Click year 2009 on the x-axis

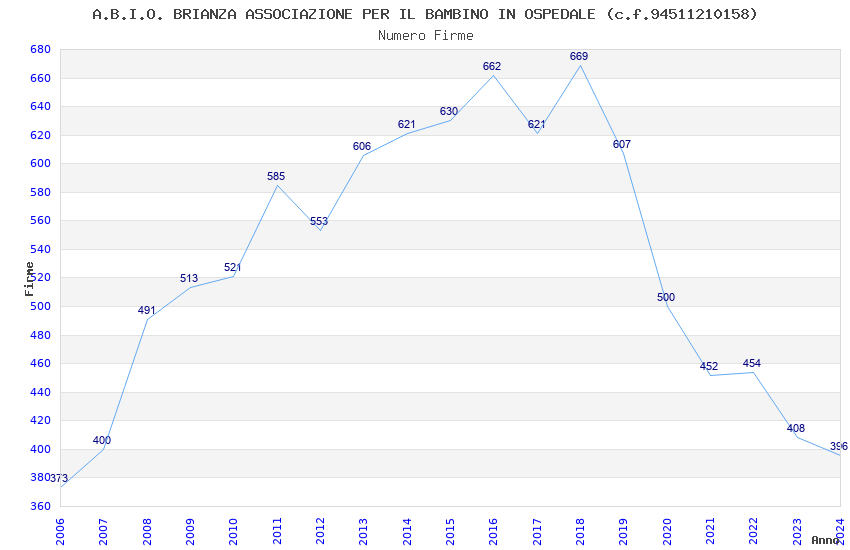(190, 531)
